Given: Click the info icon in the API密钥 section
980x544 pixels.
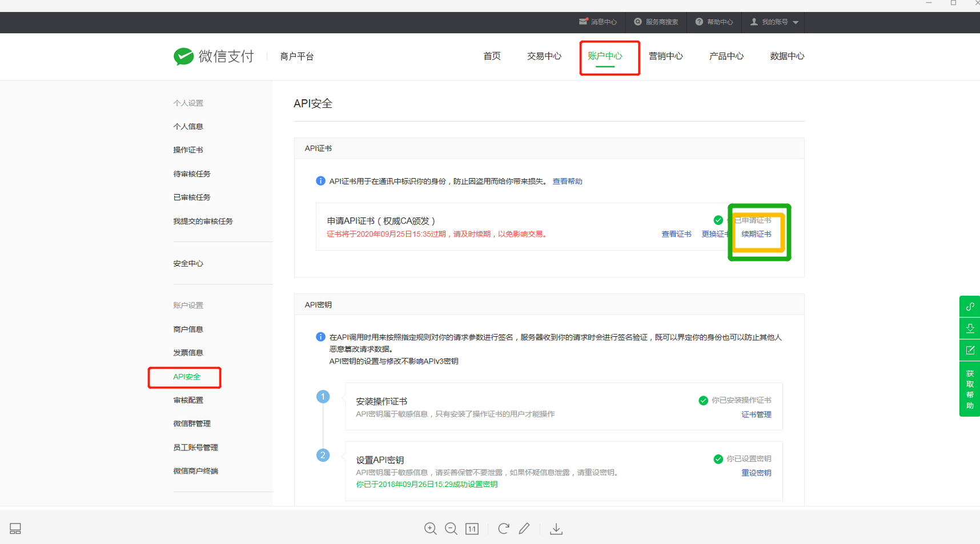Looking at the screenshot, I should pos(320,337).
